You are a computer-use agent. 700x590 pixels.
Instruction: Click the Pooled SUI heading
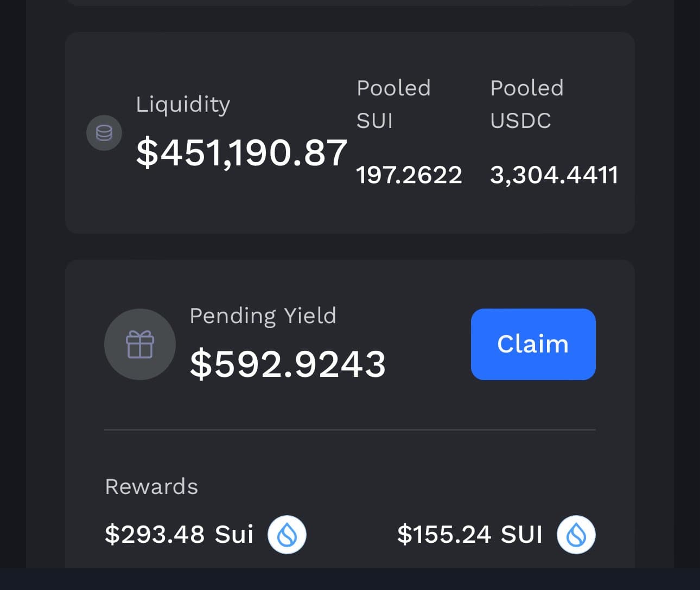[393, 104]
